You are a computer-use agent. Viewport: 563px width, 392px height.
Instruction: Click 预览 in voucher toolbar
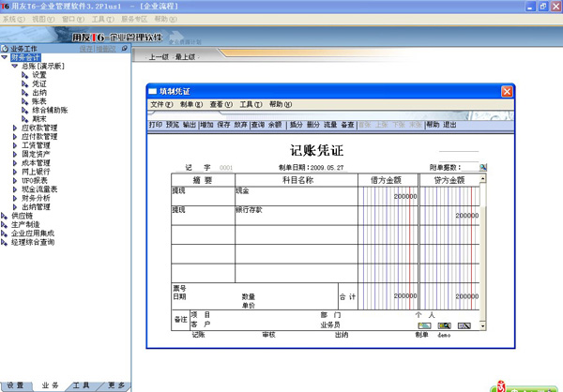coord(173,125)
